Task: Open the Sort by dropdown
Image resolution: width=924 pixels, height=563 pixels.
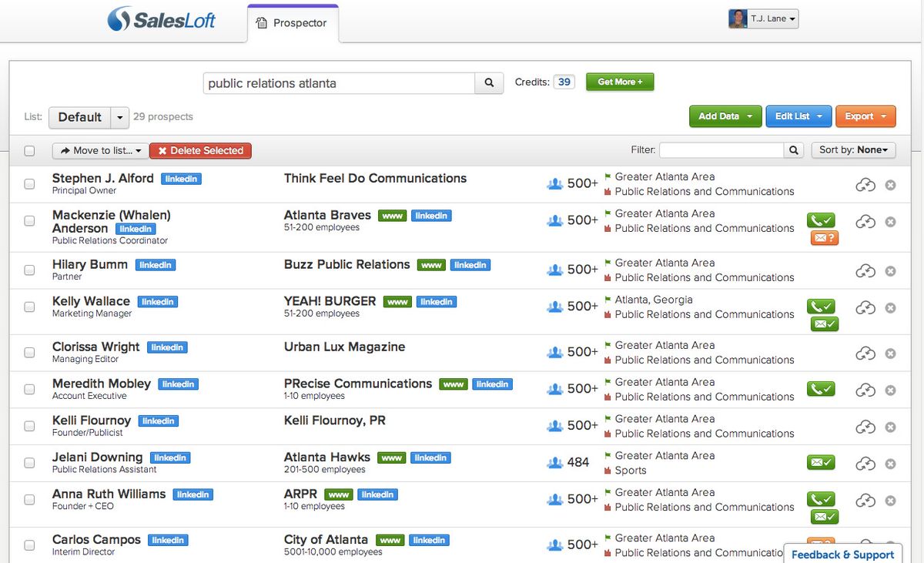Action: (x=853, y=150)
